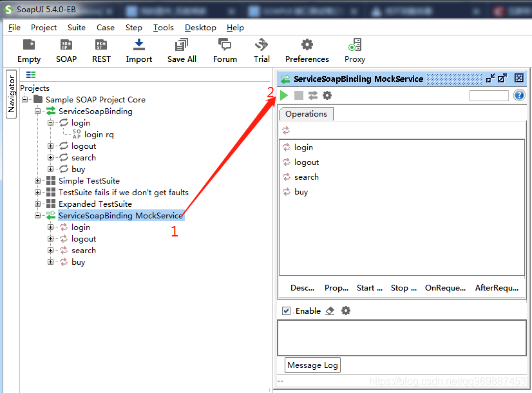532x393 pixels.
Task: Select Expanded TestSuite in project tree
Action: [95, 204]
